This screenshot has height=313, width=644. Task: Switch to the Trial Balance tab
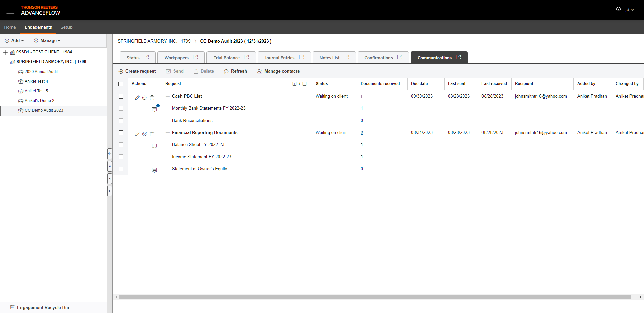point(226,58)
